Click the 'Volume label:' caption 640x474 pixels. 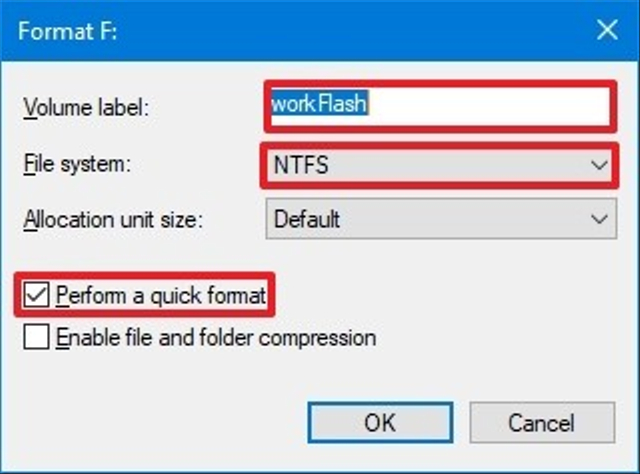pyautogui.click(x=86, y=106)
